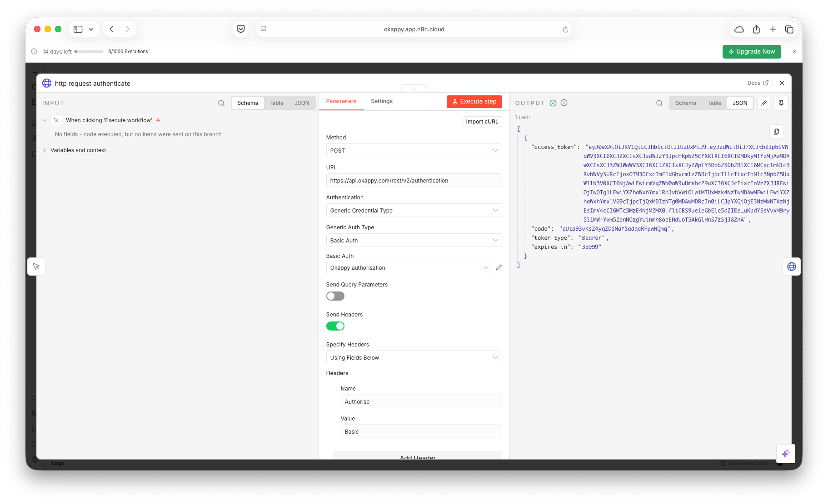The image size is (828, 504).
Task: Open the Generic Auth Type dropdown
Action: point(414,240)
